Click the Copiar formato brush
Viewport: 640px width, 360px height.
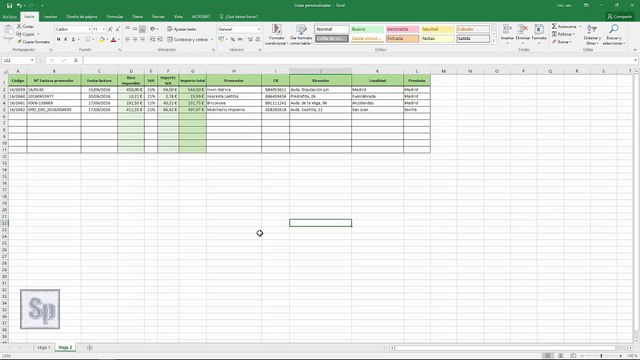[33, 42]
